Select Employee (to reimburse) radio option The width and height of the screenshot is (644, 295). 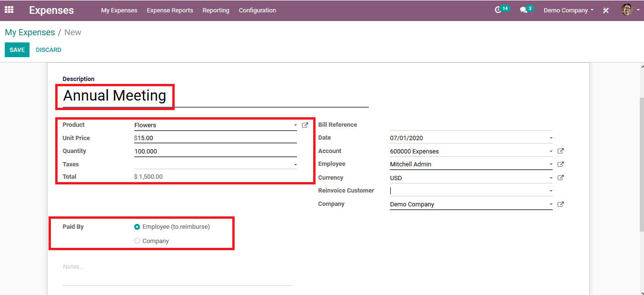[137, 227]
